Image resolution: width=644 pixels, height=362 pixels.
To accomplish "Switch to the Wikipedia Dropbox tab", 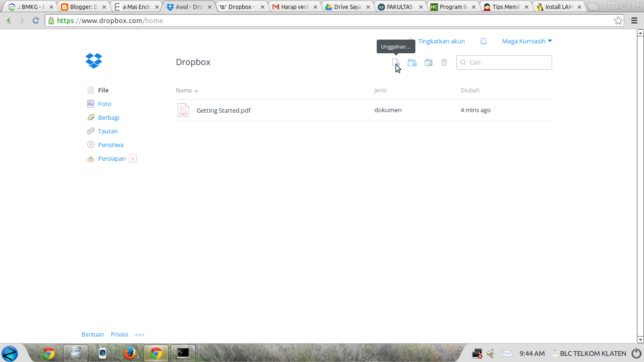I will (x=240, y=7).
